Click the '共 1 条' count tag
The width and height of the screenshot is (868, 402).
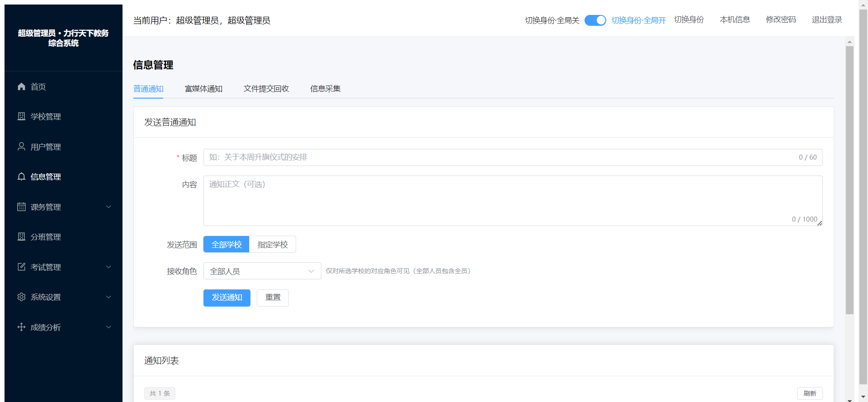coord(160,393)
